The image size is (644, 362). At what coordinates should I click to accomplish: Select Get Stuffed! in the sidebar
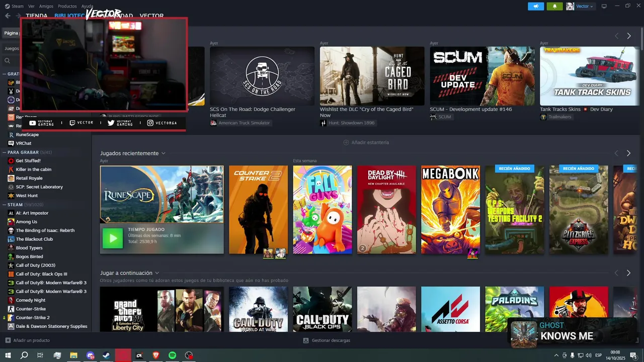[28, 161]
